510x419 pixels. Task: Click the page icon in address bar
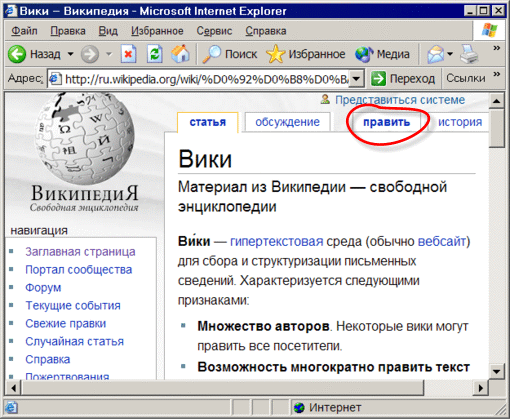pyautogui.click(x=55, y=79)
